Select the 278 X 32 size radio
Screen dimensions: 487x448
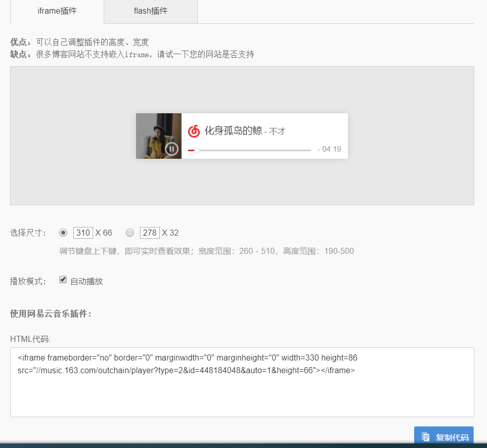[x=130, y=233]
